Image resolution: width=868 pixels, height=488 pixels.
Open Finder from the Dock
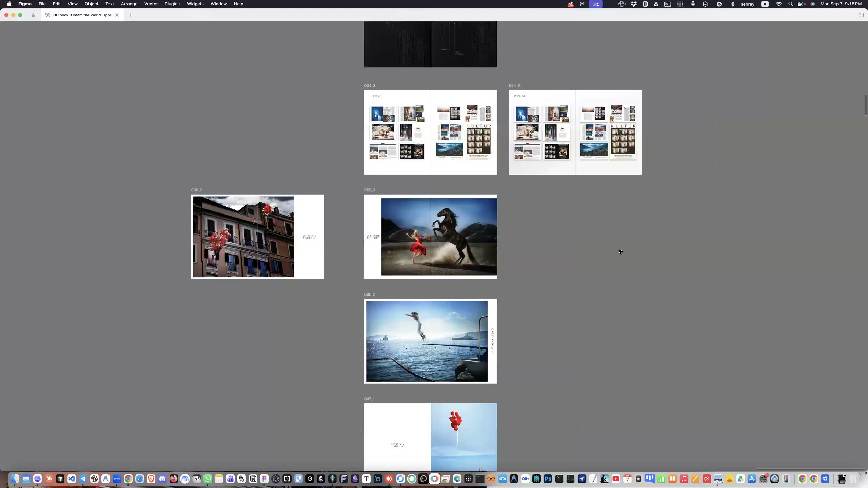point(15,479)
